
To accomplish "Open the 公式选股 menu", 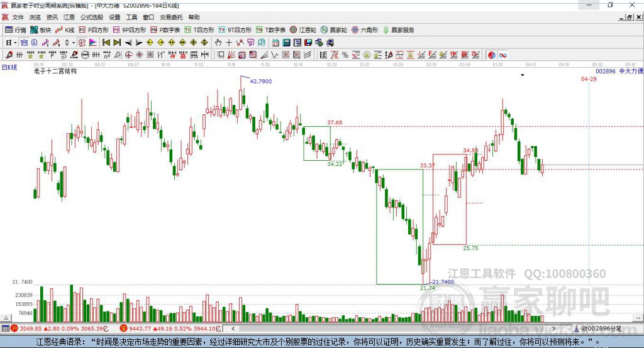I will [92, 17].
